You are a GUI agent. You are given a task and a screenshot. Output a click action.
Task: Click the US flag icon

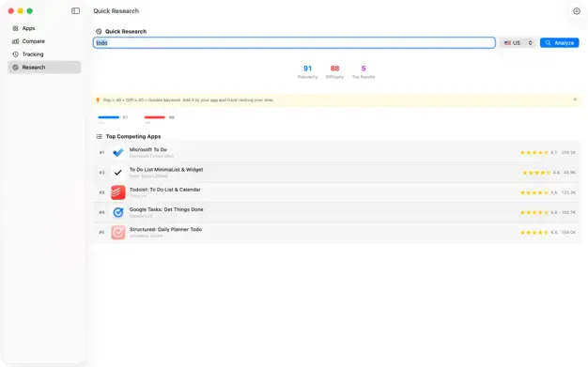507,43
